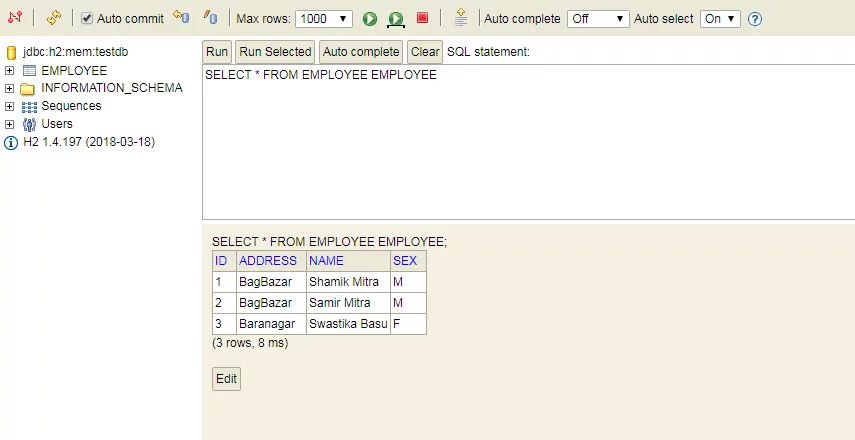Click the Rollback pencil icon
Image resolution: width=855 pixels, height=440 pixels.
(x=210, y=17)
